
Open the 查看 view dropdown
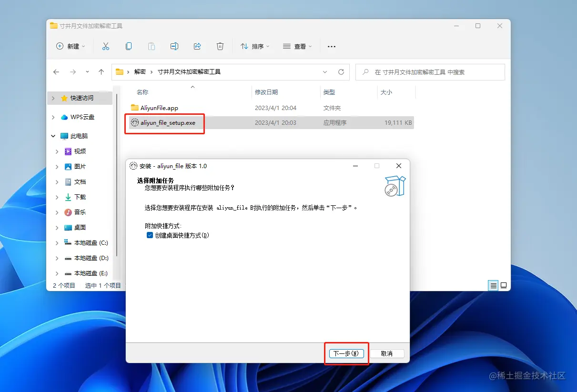[297, 46]
